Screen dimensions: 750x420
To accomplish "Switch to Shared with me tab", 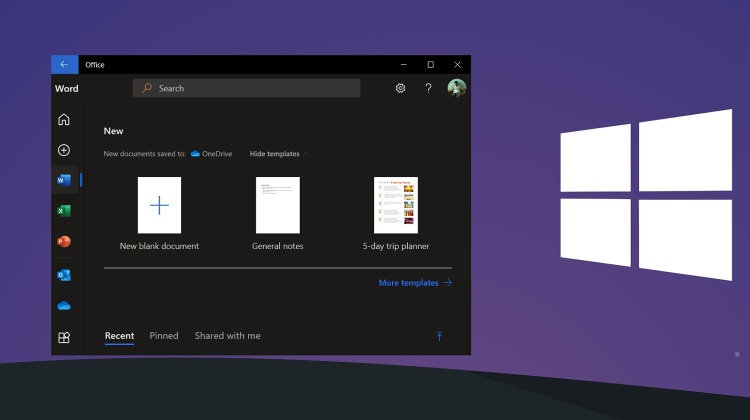I will point(228,336).
